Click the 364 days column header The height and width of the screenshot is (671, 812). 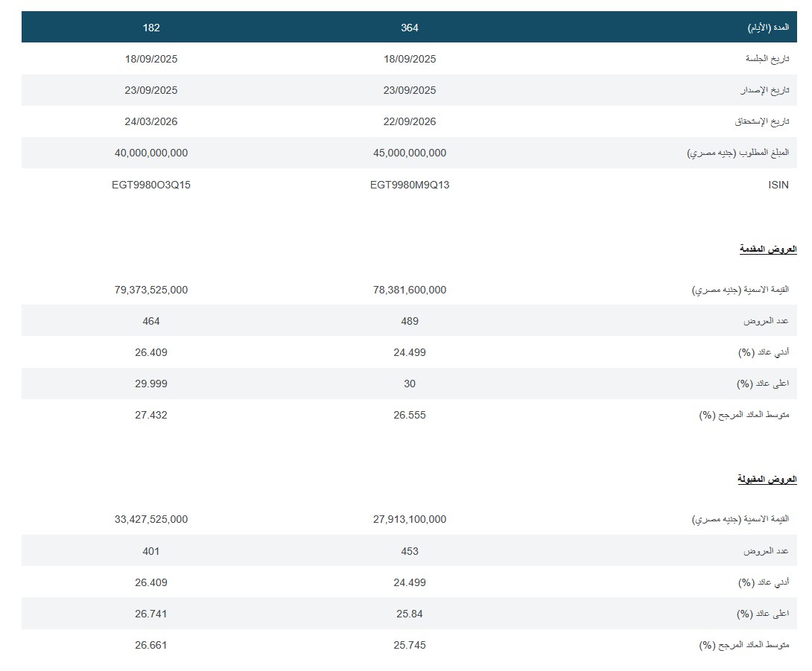[x=410, y=28]
